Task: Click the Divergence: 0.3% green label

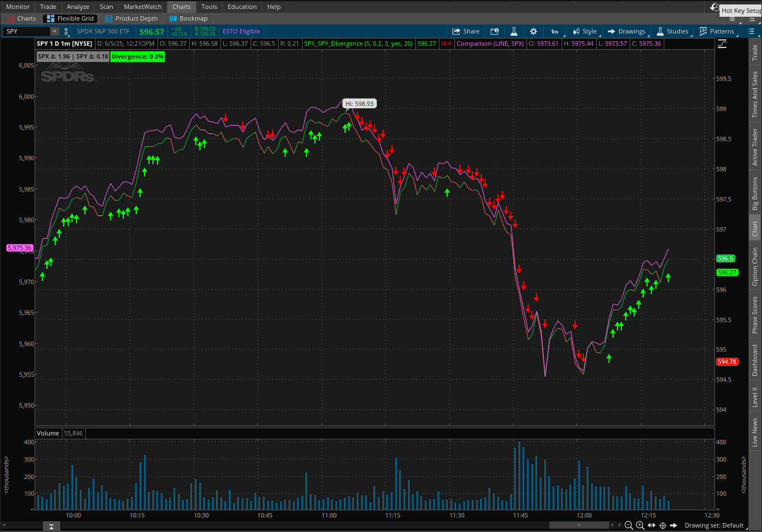Action: click(x=137, y=56)
